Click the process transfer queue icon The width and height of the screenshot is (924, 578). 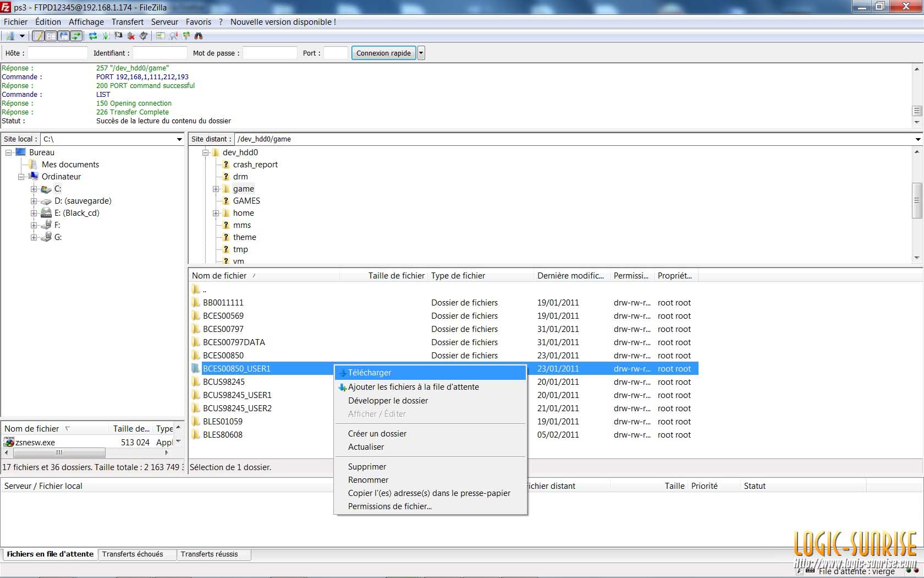click(106, 36)
